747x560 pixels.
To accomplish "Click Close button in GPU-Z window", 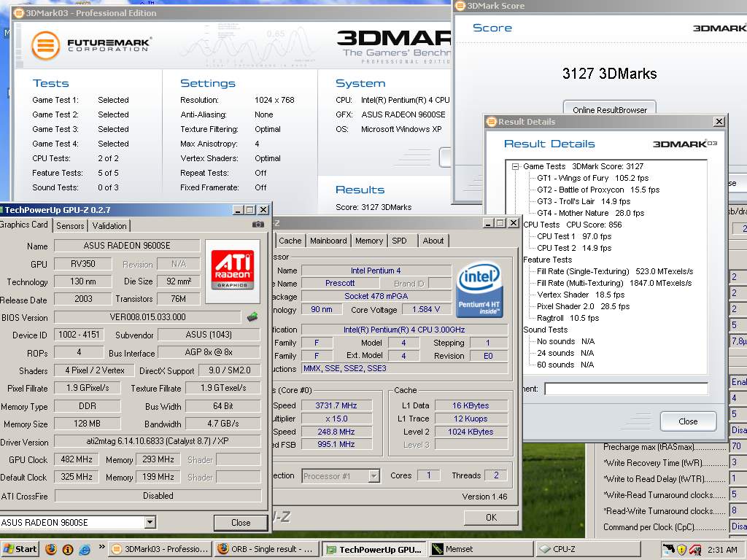I will [241, 523].
